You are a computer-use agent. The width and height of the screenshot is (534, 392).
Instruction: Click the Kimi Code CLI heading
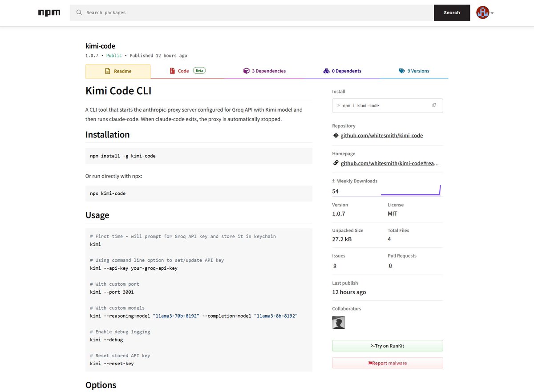pyautogui.click(x=118, y=91)
